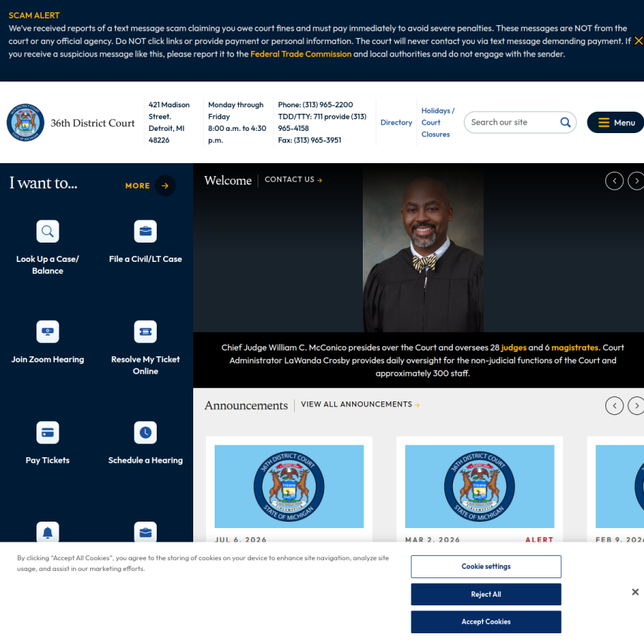This screenshot has height=644, width=644.
Task: Open Holidays / Court Closures link
Action: point(438,122)
